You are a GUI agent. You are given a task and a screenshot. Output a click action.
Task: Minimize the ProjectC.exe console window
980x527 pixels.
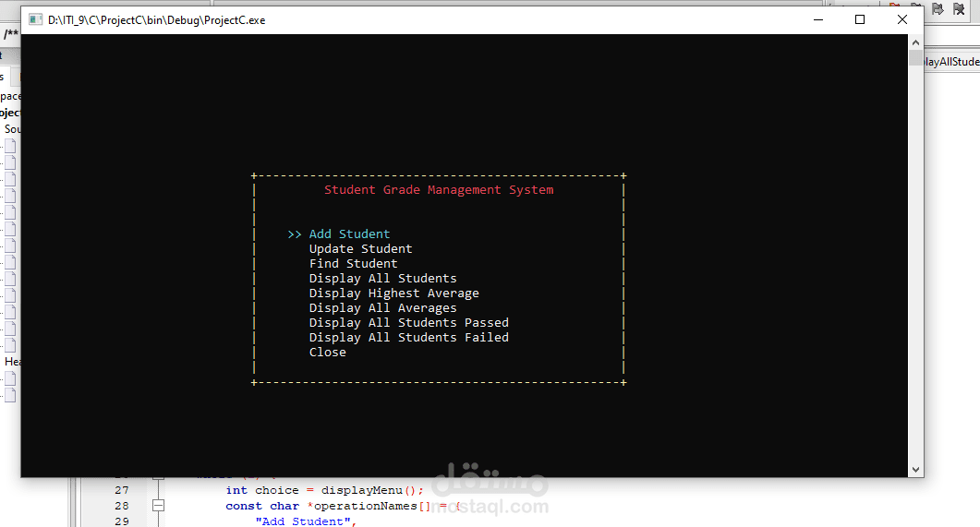[x=818, y=20]
